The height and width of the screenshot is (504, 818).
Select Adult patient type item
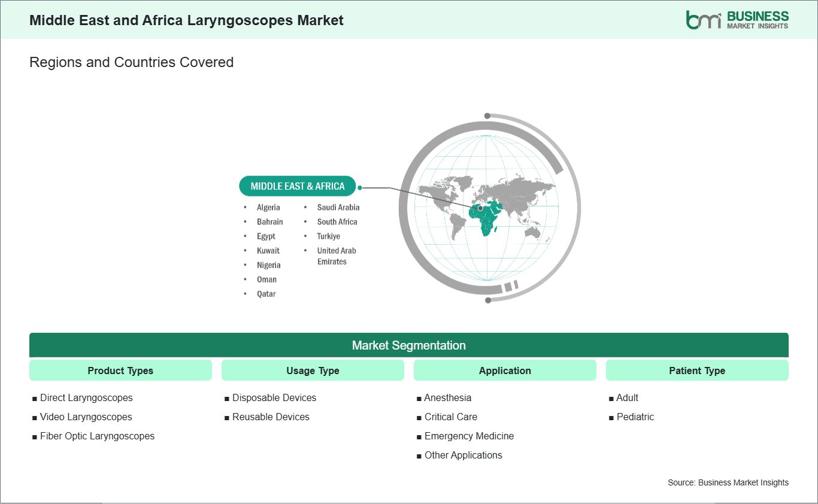[628, 397]
